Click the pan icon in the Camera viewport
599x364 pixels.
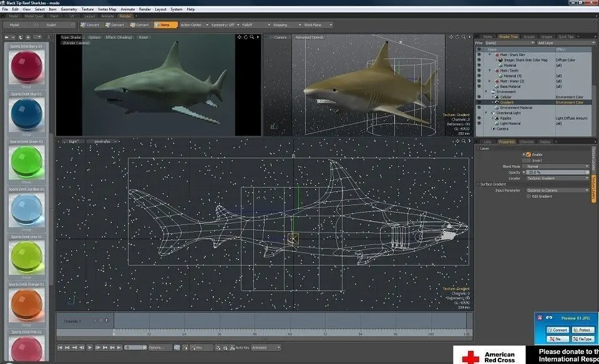[451, 37]
